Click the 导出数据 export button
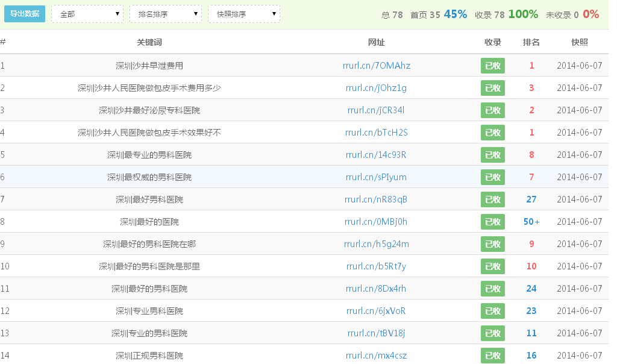 24,13
